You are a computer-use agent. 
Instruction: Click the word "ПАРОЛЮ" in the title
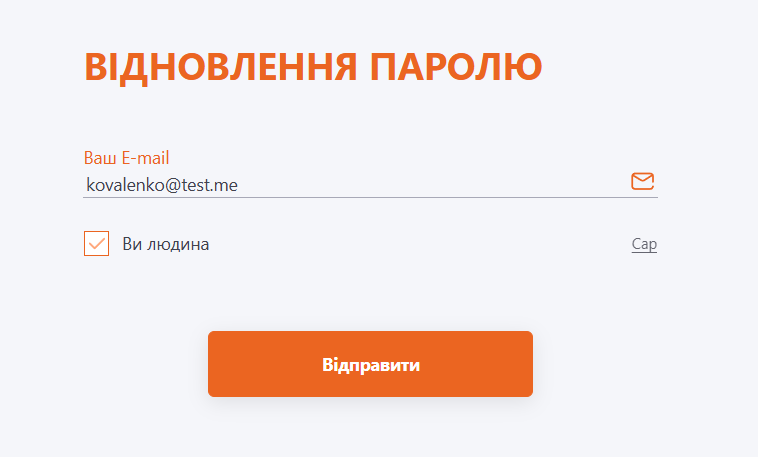tap(456, 67)
